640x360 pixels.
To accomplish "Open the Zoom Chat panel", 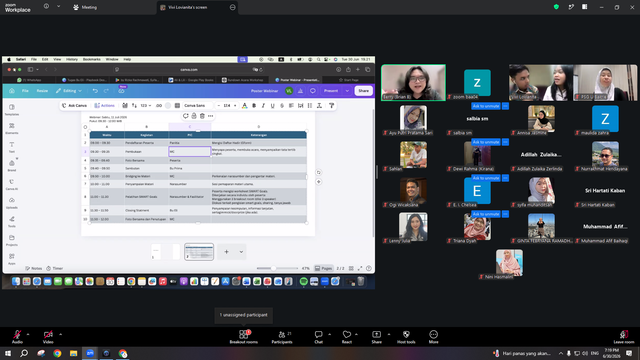I will click(318, 337).
